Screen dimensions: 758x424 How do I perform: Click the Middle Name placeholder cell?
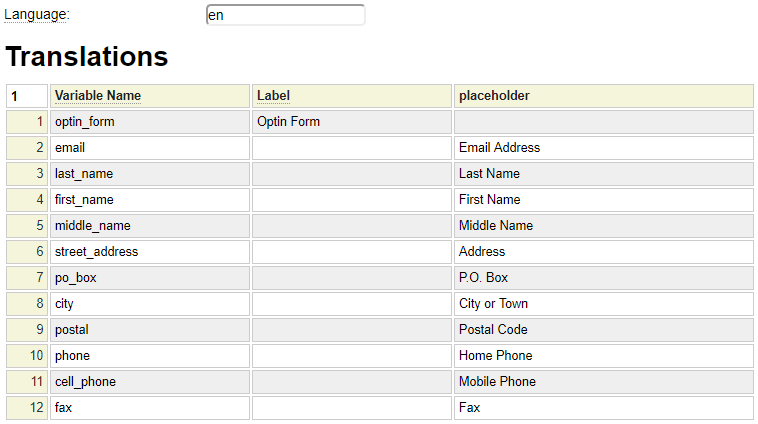coord(602,226)
